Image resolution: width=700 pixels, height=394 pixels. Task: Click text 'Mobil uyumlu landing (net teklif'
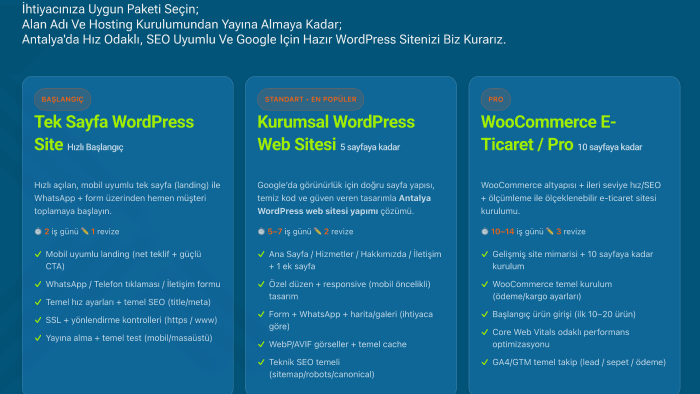(x=123, y=260)
